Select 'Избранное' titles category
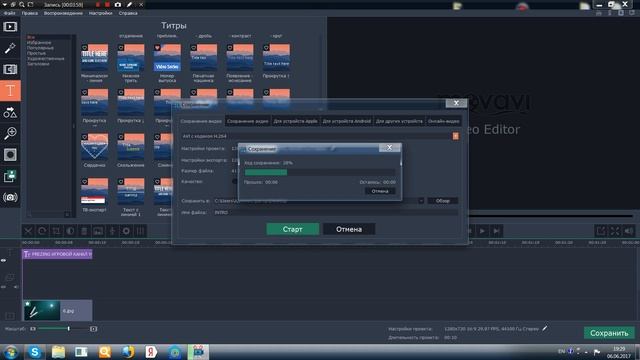The height and width of the screenshot is (360, 640). click(x=39, y=42)
